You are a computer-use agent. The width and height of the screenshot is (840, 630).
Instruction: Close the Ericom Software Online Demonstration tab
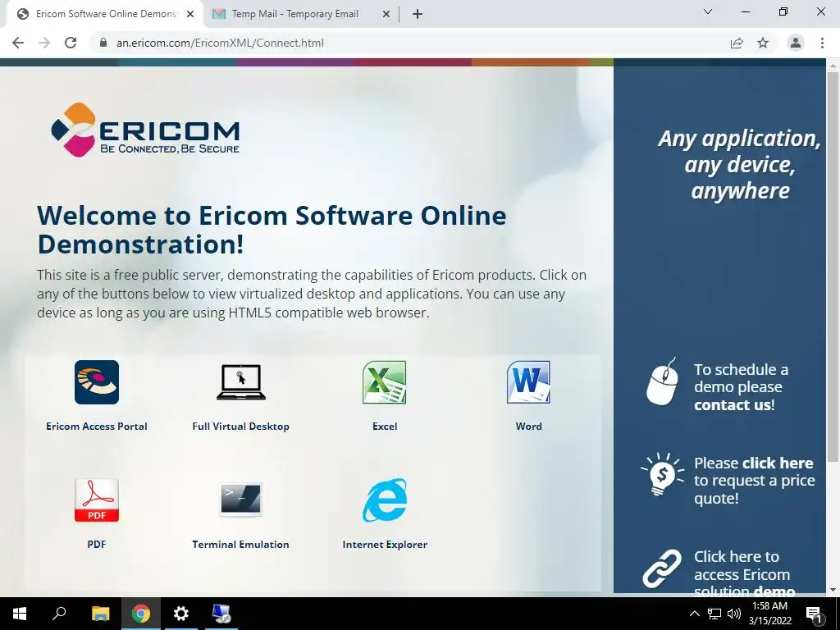click(190, 14)
